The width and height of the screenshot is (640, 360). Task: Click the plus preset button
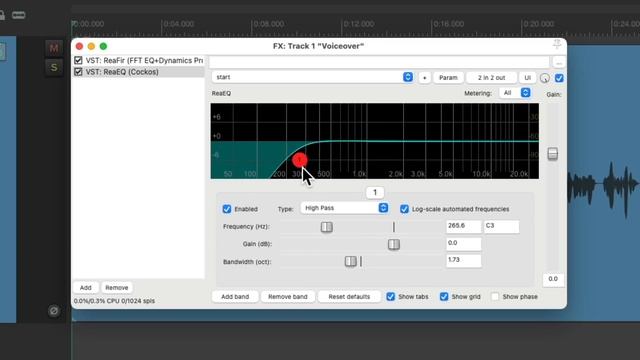tap(424, 78)
